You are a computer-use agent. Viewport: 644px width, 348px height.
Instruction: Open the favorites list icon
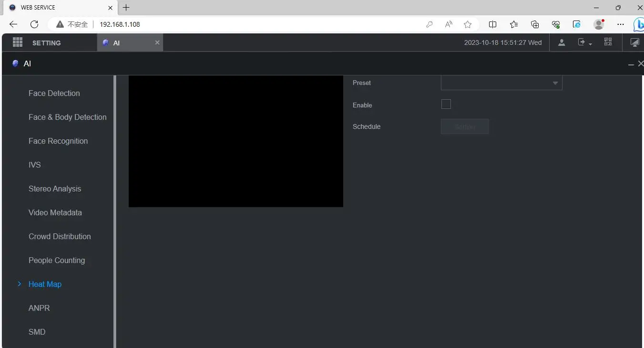pos(514,24)
